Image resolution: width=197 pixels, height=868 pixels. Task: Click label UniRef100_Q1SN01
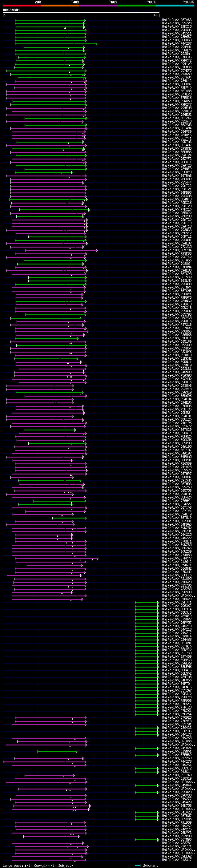[177, 751]
